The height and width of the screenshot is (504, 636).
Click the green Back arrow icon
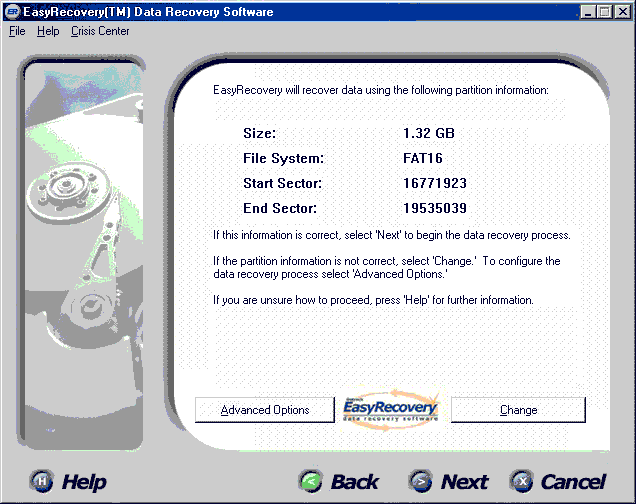coord(311,481)
